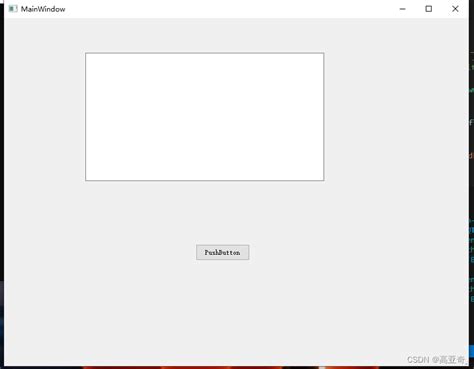Minimize the MainWindow window
The height and width of the screenshot is (369, 474).
pyautogui.click(x=402, y=9)
